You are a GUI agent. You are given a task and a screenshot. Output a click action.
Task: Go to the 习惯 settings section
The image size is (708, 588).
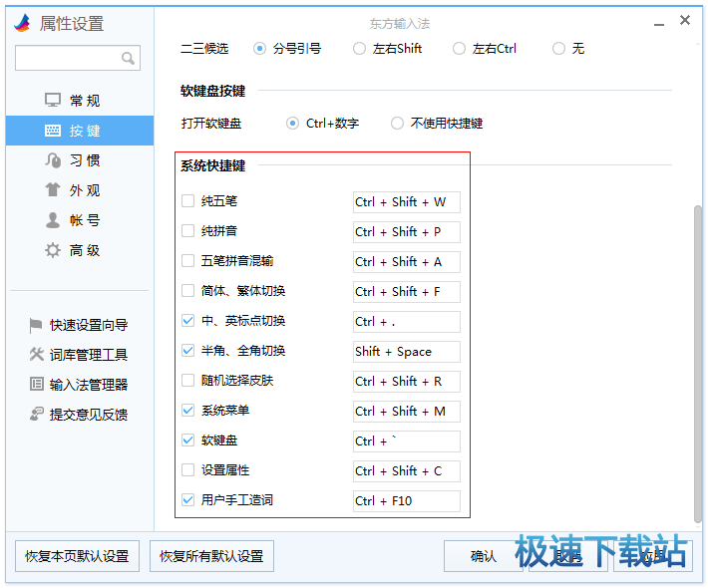click(x=80, y=160)
